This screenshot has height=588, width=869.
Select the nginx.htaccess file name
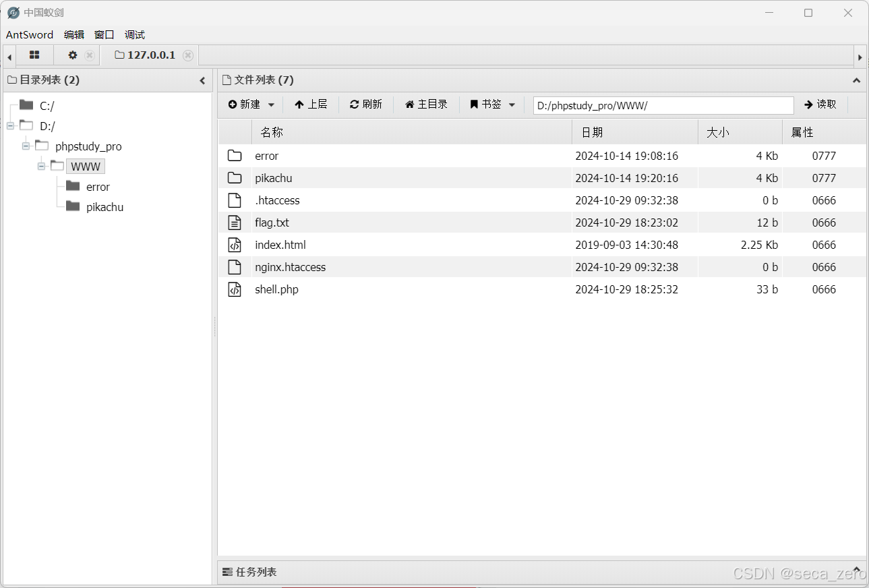point(290,267)
